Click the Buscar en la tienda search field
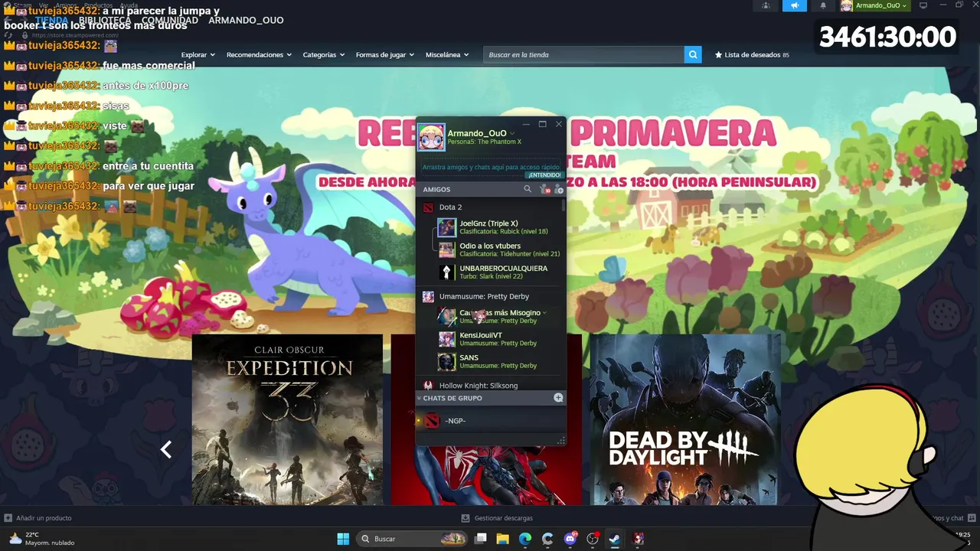This screenshot has height=551, width=980. 583,54
